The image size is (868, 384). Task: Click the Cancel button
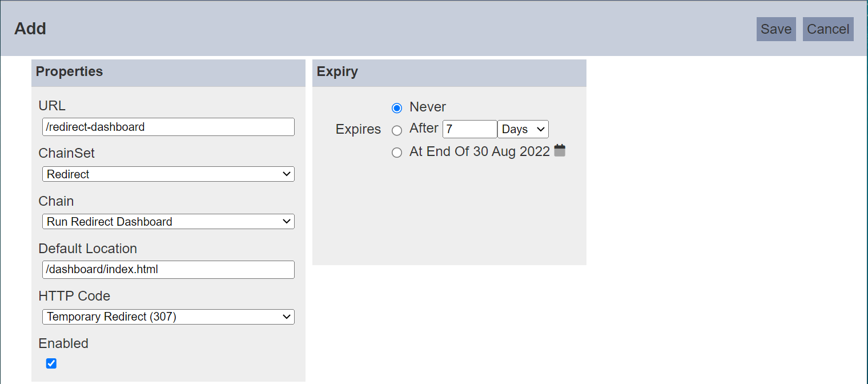[x=828, y=29]
